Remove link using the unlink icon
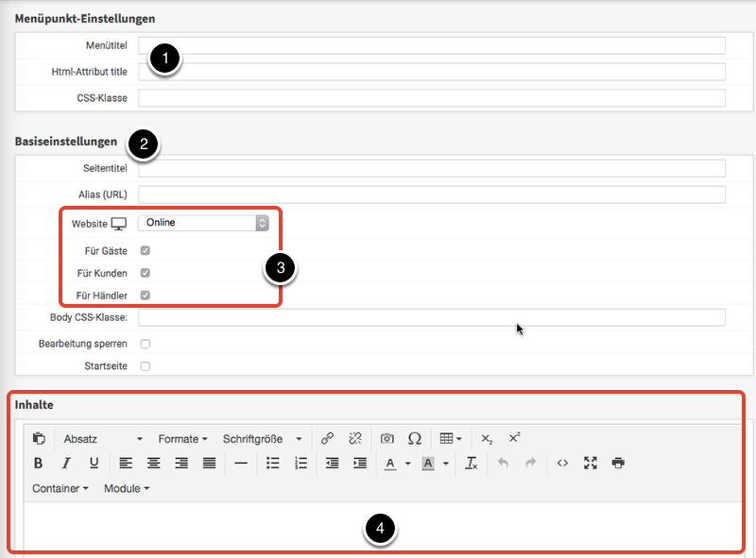This screenshot has width=756, height=558. 355,438
